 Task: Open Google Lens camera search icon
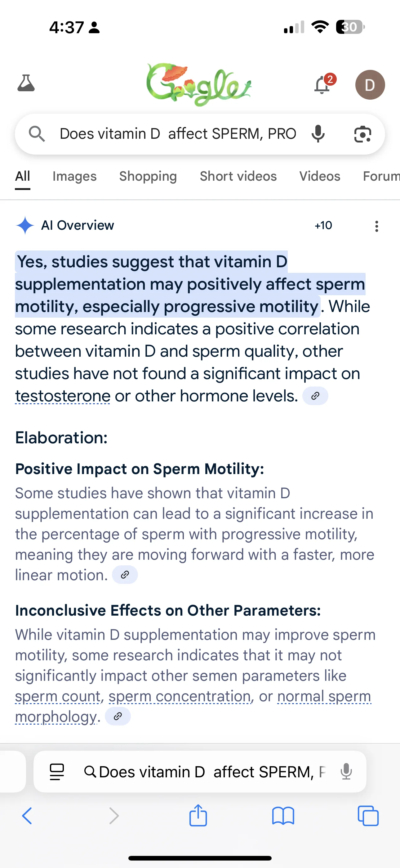[x=362, y=134]
